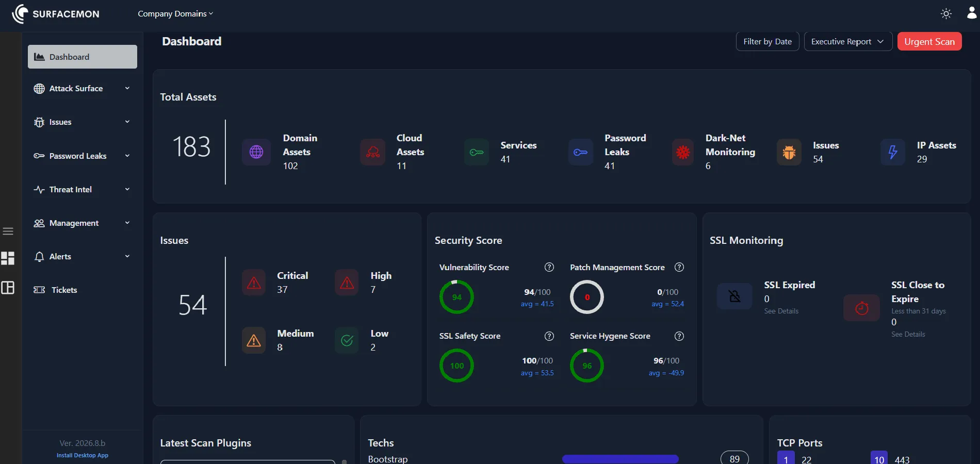Open the user profile icon
The image size is (980, 464).
972,13
